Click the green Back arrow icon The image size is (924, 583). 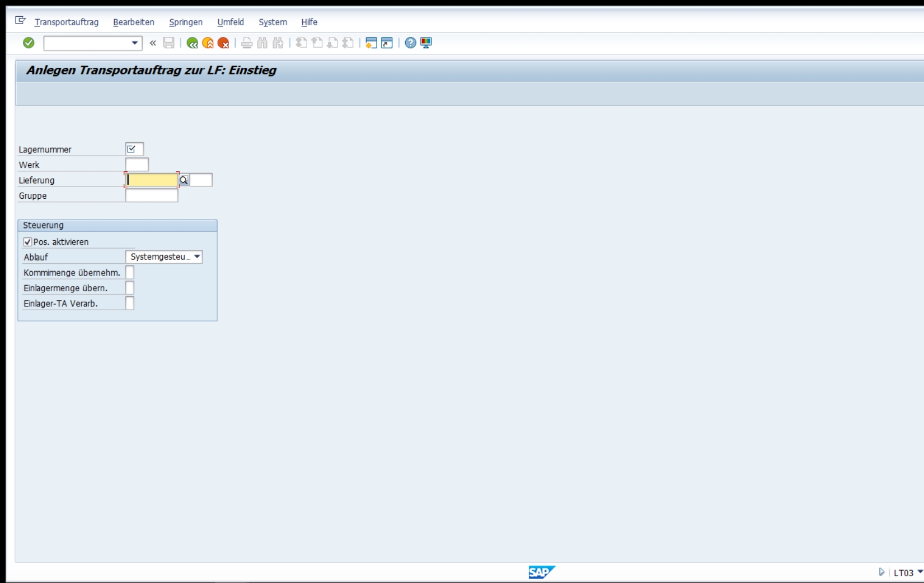(192, 43)
